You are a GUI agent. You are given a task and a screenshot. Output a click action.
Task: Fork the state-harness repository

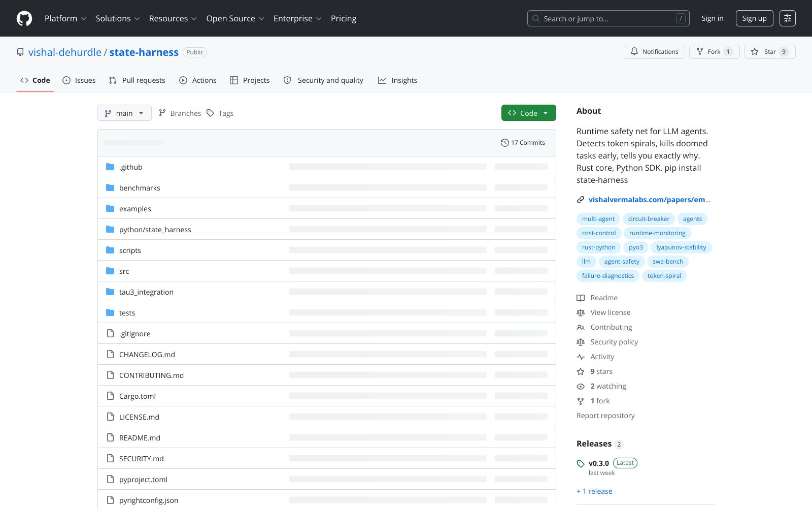pyautogui.click(x=715, y=52)
